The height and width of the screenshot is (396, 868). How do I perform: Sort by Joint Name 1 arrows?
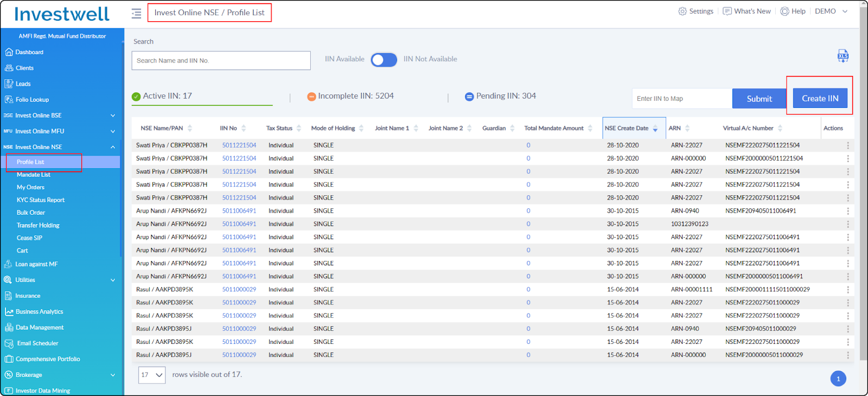click(416, 128)
